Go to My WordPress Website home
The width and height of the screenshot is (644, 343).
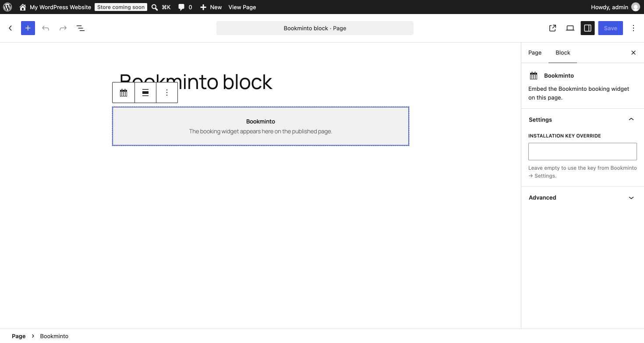(x=55, y=7)
